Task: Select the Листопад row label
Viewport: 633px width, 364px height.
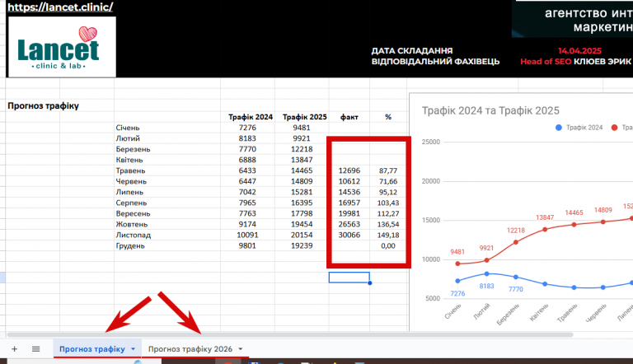Action: tap(134, 235)
